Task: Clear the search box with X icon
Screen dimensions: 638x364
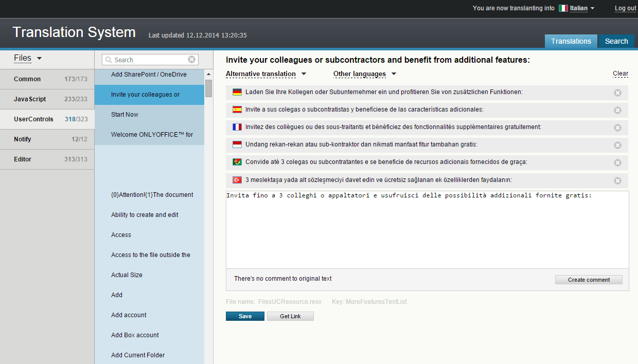Action: 191,60
